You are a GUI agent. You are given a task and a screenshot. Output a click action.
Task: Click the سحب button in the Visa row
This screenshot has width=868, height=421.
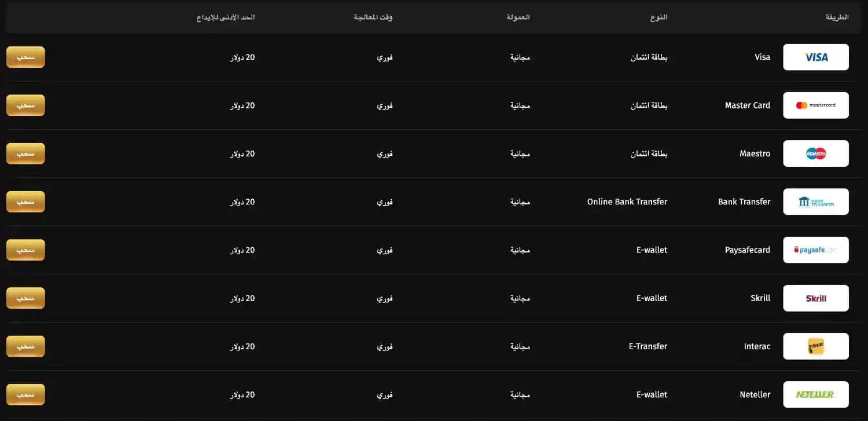pyautogui.click(x=25, y=57)
